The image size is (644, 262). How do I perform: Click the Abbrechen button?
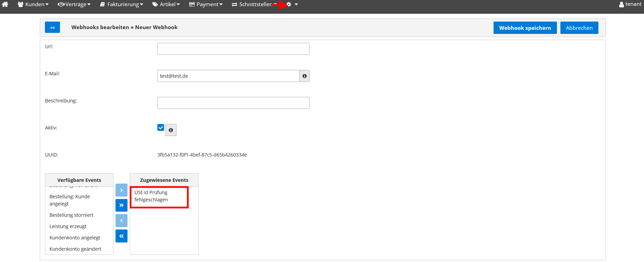click(579, 28)
